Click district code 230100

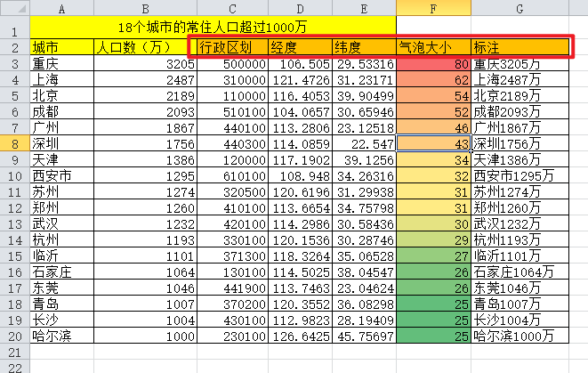click(232, 336)
